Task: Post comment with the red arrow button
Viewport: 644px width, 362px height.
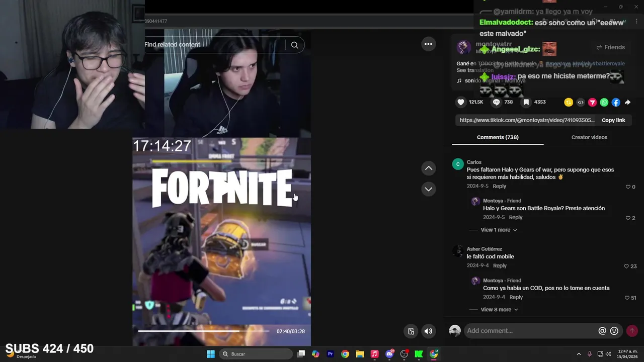Action: pyautogui.click(x=632, y=331)
